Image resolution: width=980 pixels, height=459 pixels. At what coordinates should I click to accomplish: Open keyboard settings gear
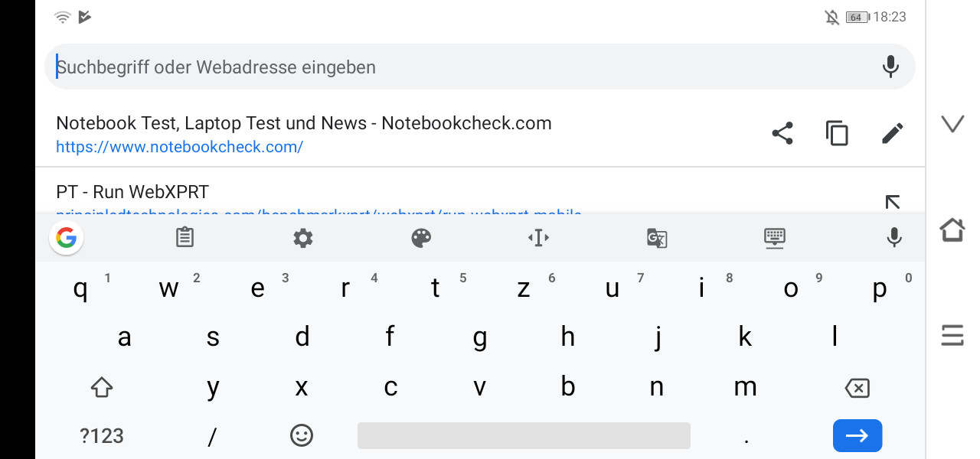pos(303,238)
